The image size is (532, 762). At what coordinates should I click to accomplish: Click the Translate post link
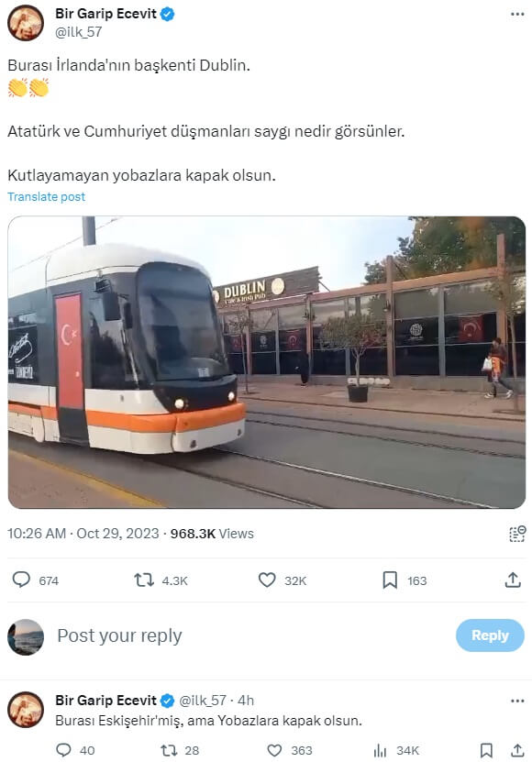coord(46,197)
